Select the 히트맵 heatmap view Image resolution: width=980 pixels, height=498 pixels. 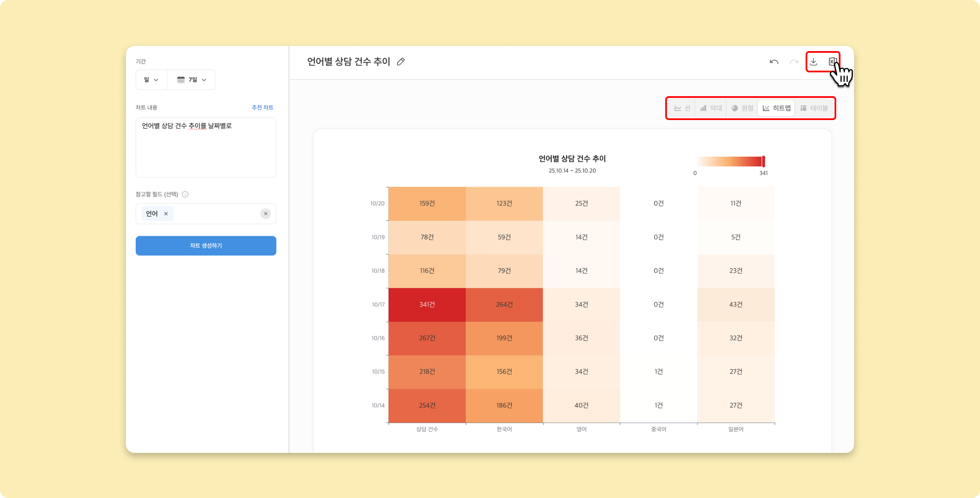[777, 108]
